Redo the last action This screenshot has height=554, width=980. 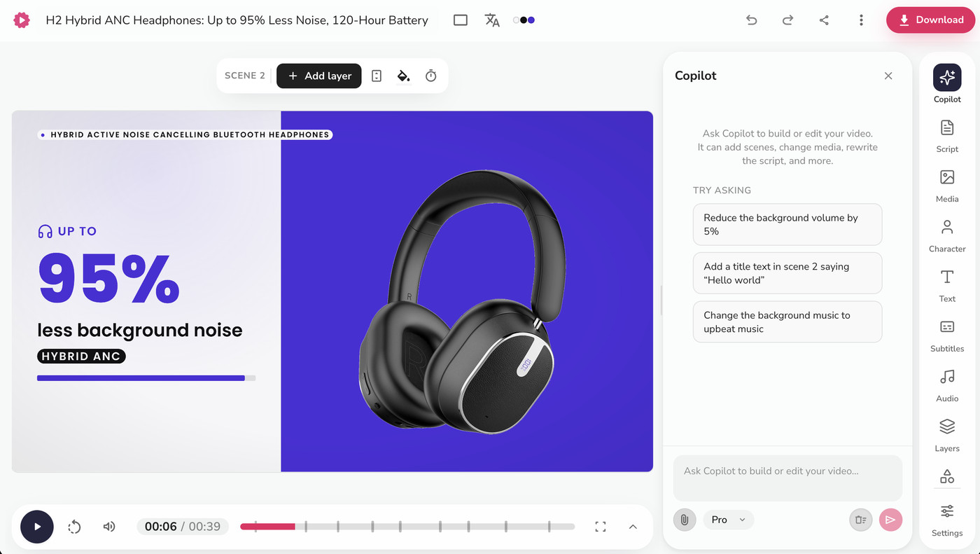click(787, 20)
